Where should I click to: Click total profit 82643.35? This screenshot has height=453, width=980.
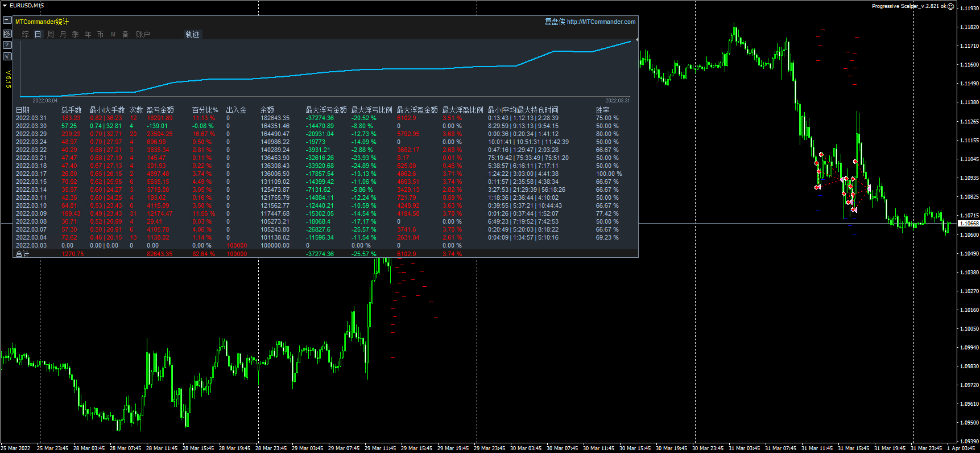click(160, 254)
